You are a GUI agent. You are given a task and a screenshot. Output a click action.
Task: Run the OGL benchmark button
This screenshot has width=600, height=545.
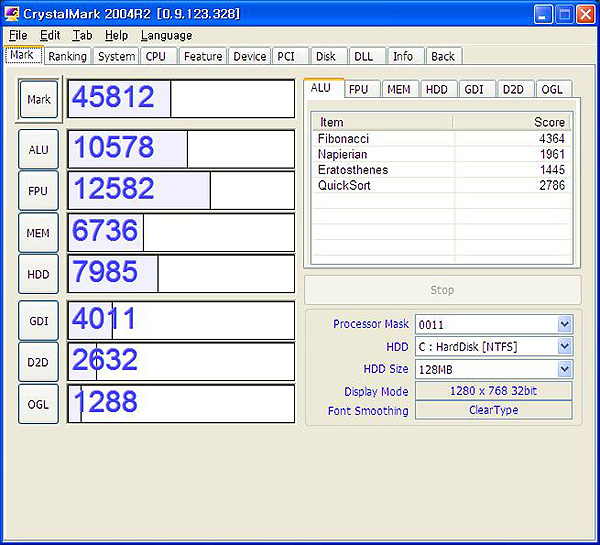[x=38, y=404]
